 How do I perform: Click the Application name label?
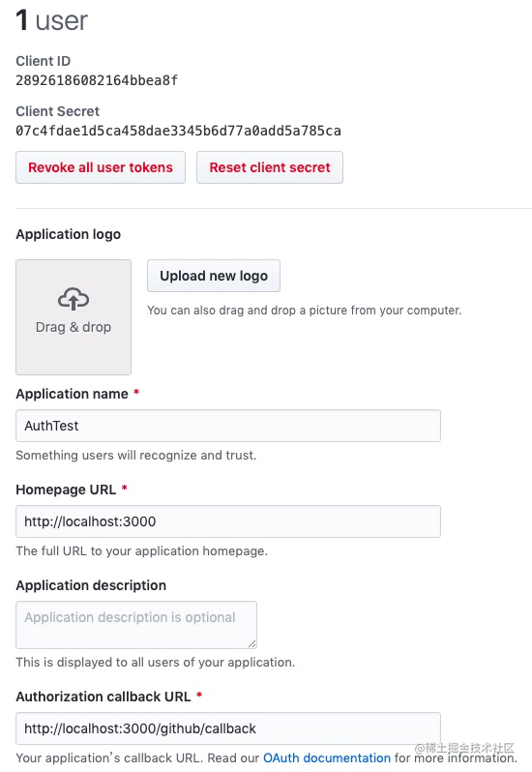click(72, 394)
